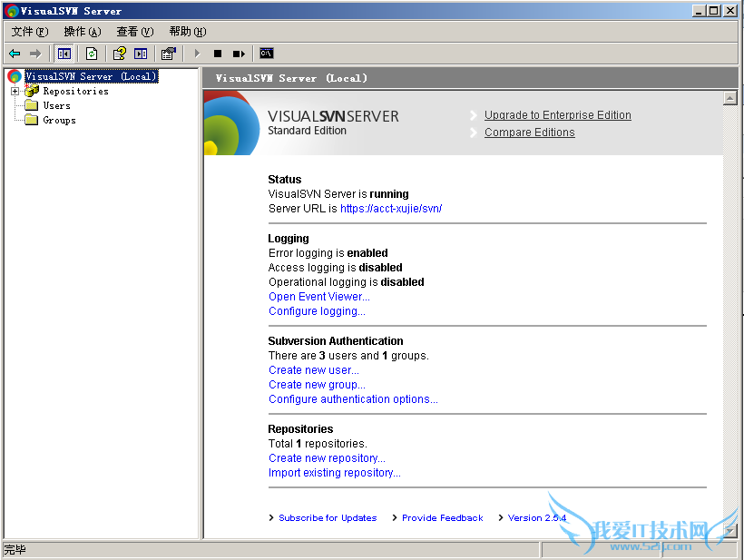The image size is (744, 560).
Task: Start the server with the play icon
Action: tap(198, 54)
